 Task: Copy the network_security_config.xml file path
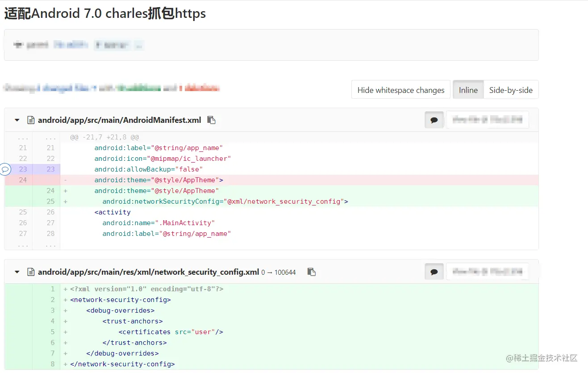point(312,272)
